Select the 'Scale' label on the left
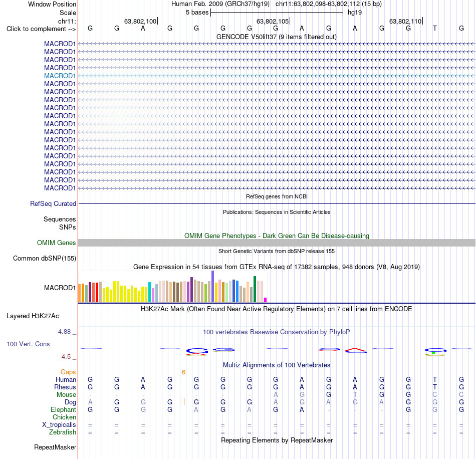Viewport: 476px width, 459px height. coord(68,13)
